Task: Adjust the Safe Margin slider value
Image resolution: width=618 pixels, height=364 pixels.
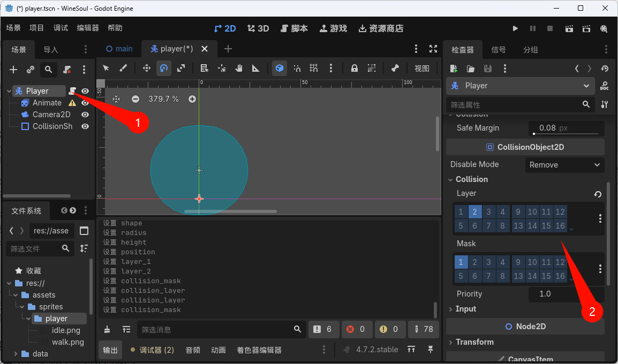Action: point(567,128)
